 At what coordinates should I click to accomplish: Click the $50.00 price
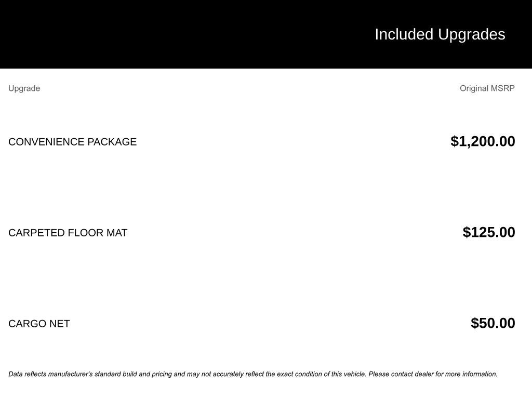click(x=493, y=323)
